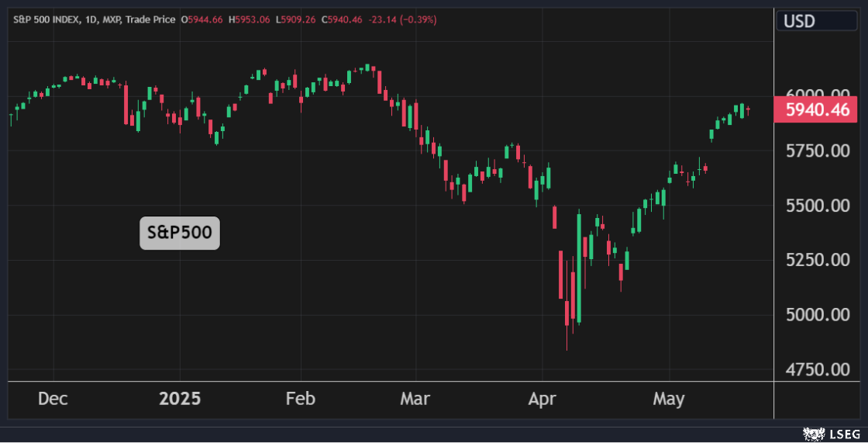Image resolution: width=868 pixels, height=443 pixels.
Task: Select the 2025 year marker on the time axis
Action: [x=179, y=399]
